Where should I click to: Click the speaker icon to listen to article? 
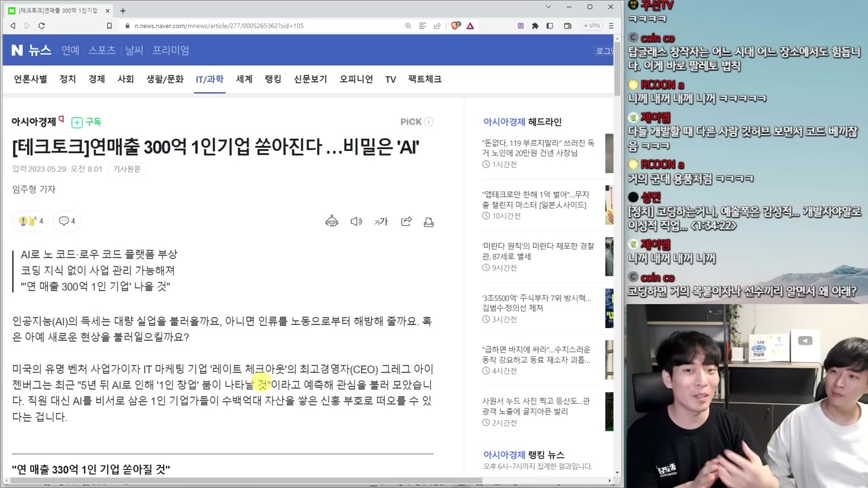tap(356, 221)
